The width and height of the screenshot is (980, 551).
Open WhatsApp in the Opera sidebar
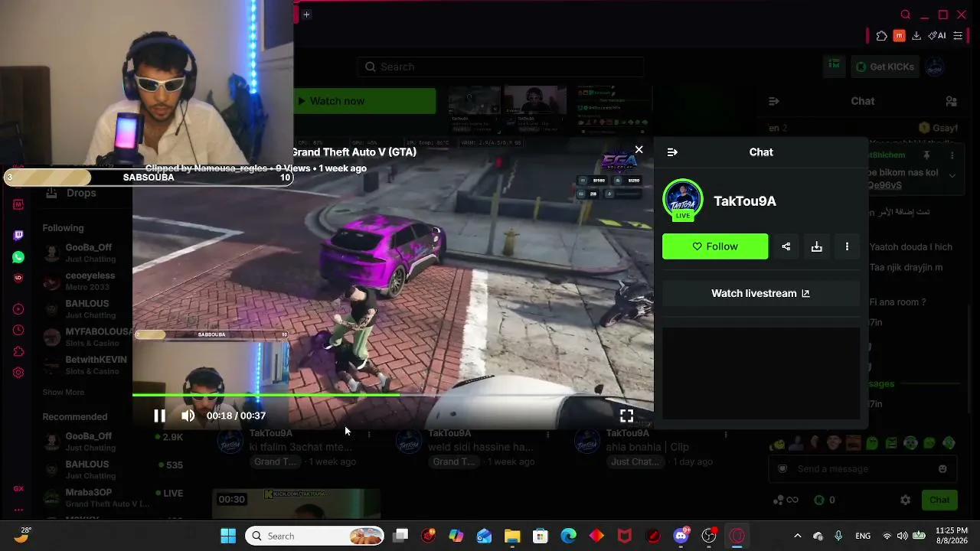[x=18, y=257]
